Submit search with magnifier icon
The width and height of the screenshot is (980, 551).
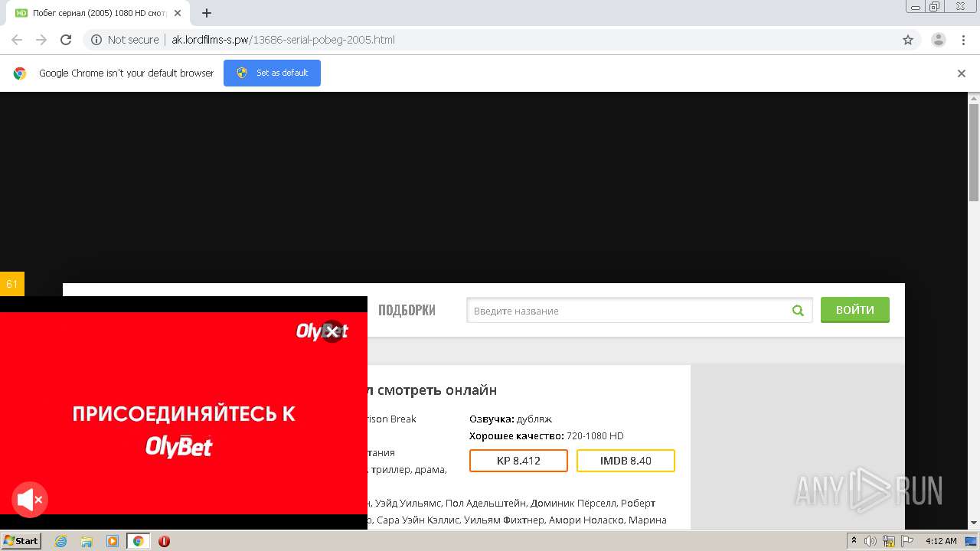(799, 311)
